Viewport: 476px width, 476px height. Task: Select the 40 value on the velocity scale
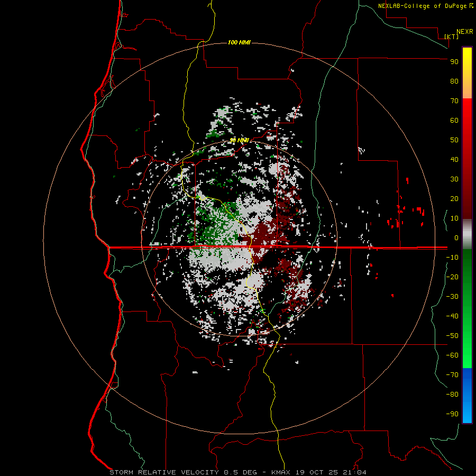coord(454,159)
